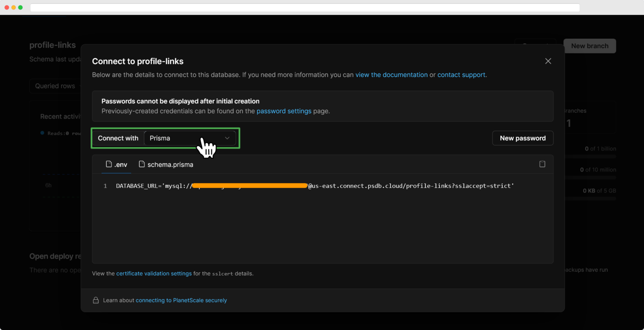Screen dimensions: 644x330
Task: Click the copy to clipboard icon
Action: 542,164
